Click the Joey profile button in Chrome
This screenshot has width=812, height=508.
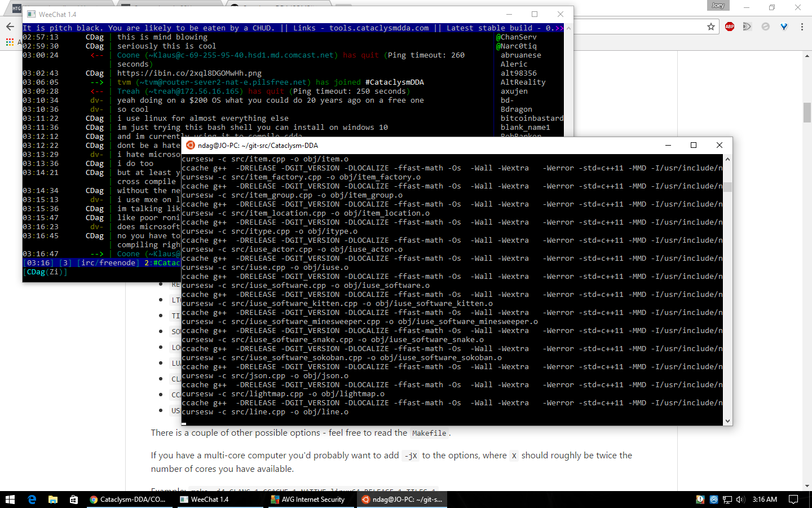[x=718, y=5]
